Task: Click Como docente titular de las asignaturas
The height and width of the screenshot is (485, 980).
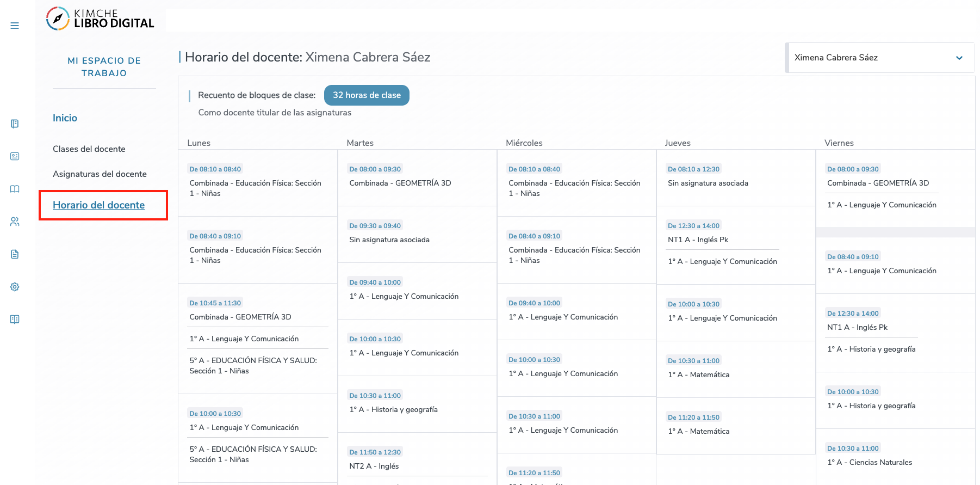Action: (275, 113)
